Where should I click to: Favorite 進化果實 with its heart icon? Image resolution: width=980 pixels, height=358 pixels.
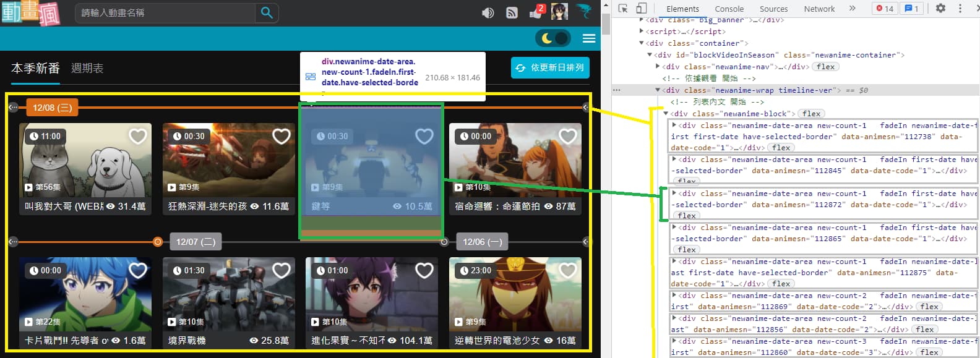pos(424,270)
